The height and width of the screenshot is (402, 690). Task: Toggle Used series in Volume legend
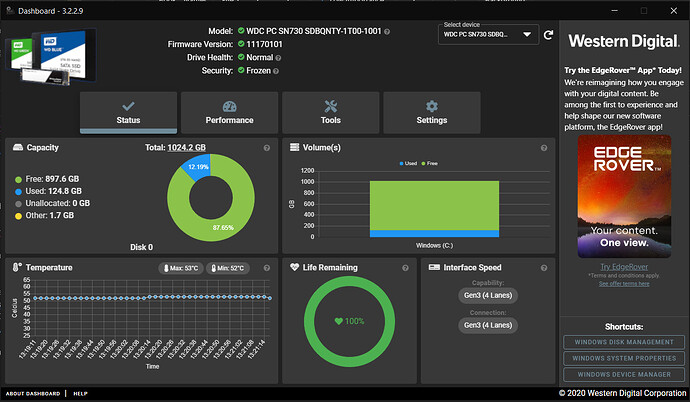(x=408, y=163)
